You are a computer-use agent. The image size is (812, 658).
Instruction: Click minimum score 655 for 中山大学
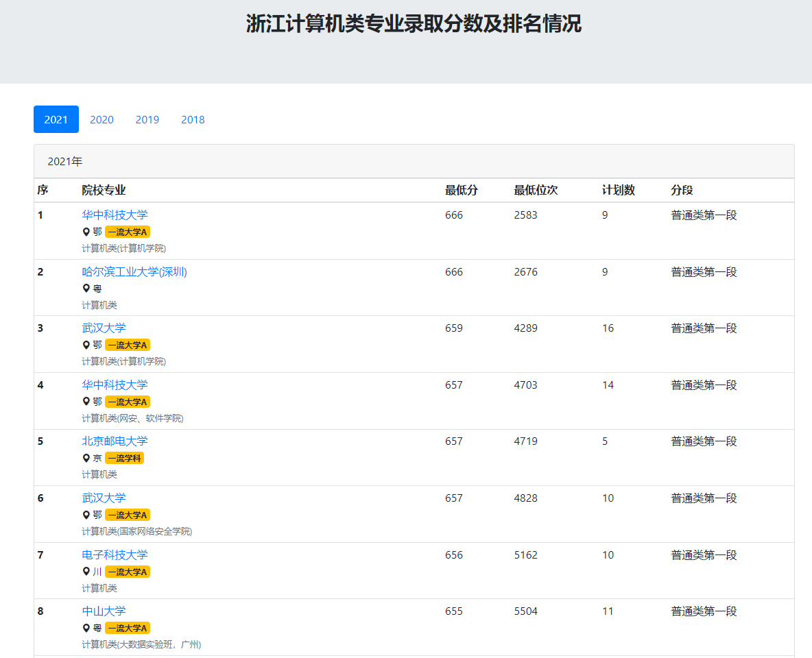click(x=453, y=611)
